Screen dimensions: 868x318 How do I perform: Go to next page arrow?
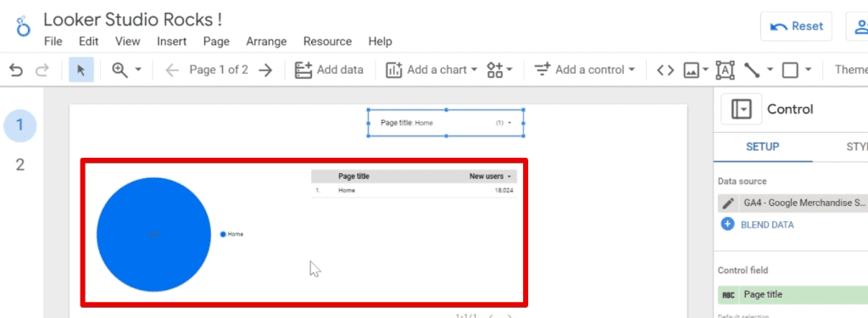[266, 70]
